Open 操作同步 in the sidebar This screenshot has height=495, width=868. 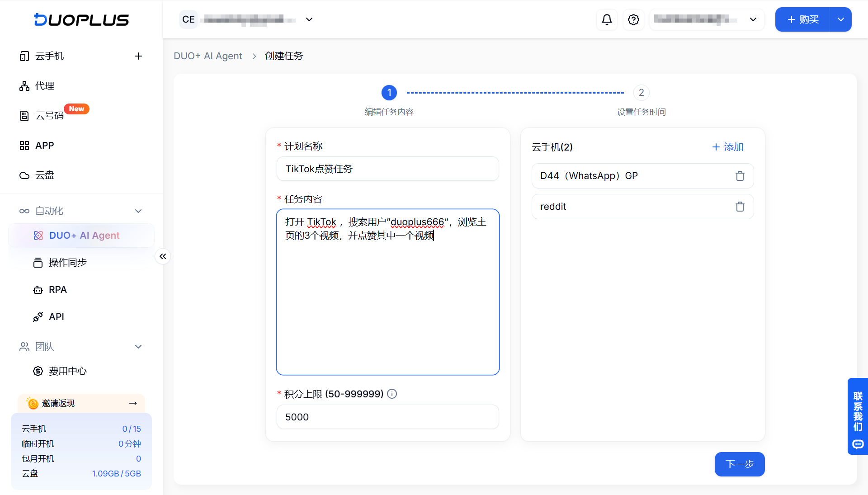67,263
